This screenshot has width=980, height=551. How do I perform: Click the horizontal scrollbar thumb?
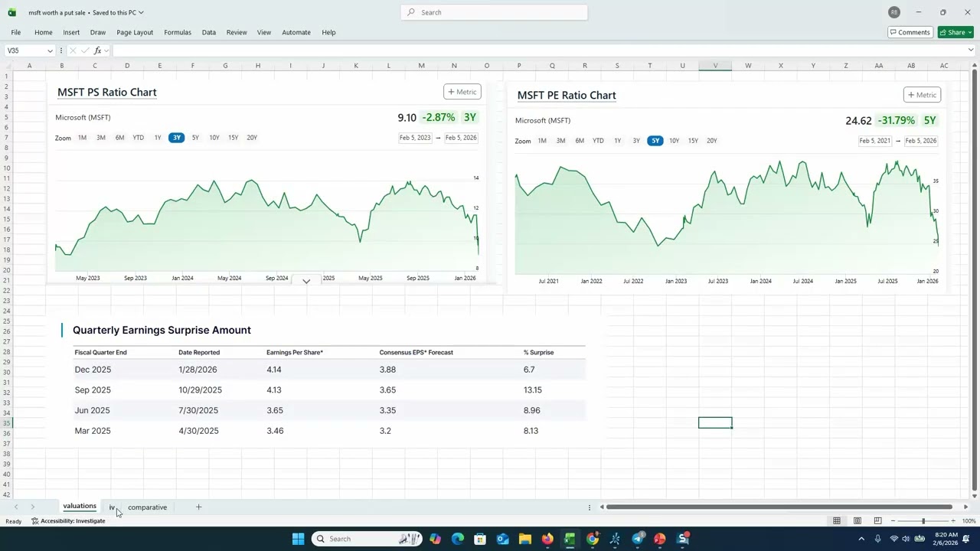(779, 507)
